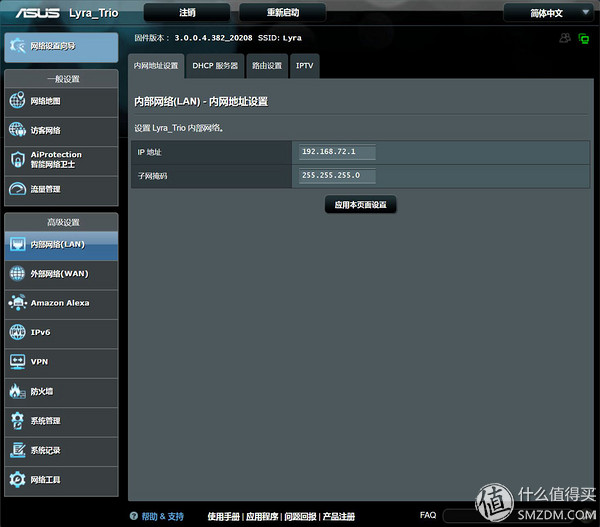Switch to the DHCP 服务器 tab
Viewport: 600px width, 527px height.
(215, 66)
